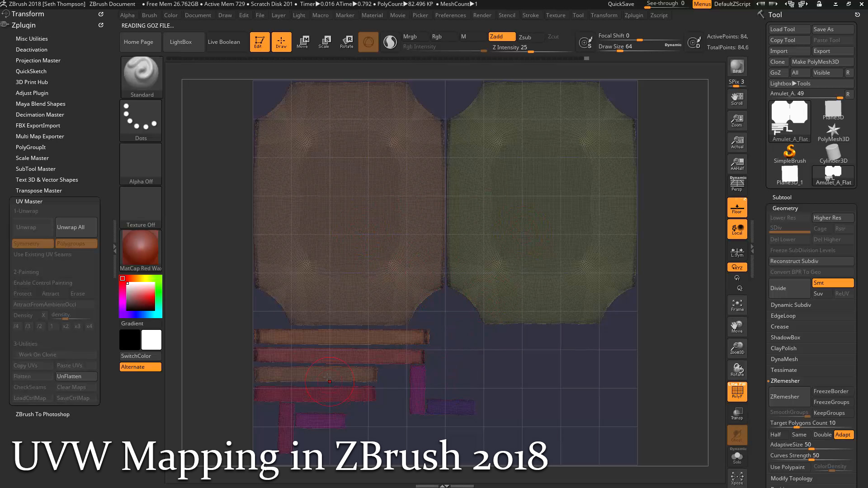868x488 pixels.
Task: Toggle Symmetry option in UV Master
Action: [33, 244]
